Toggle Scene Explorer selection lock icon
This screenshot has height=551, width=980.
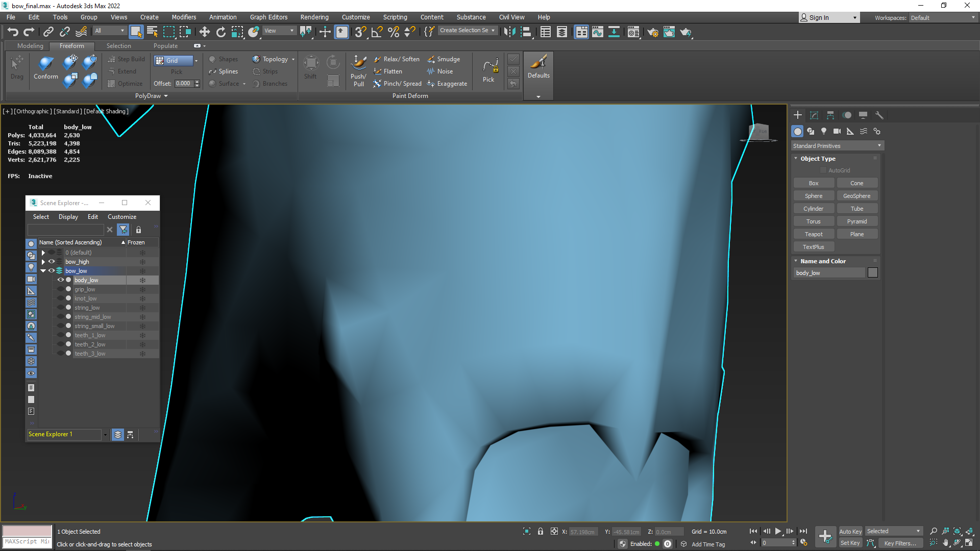pos(138,230)
